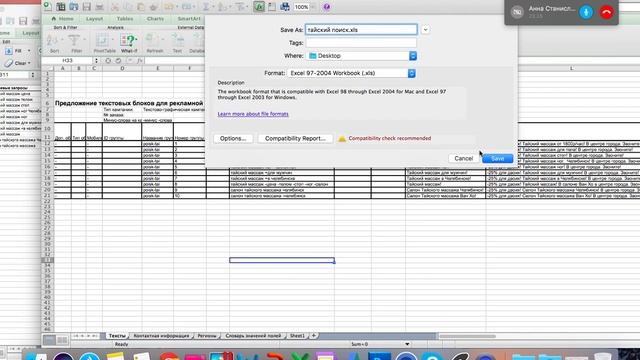Click the Clear eraser icon in background window

pyautogui.click(x=9, y=63)
